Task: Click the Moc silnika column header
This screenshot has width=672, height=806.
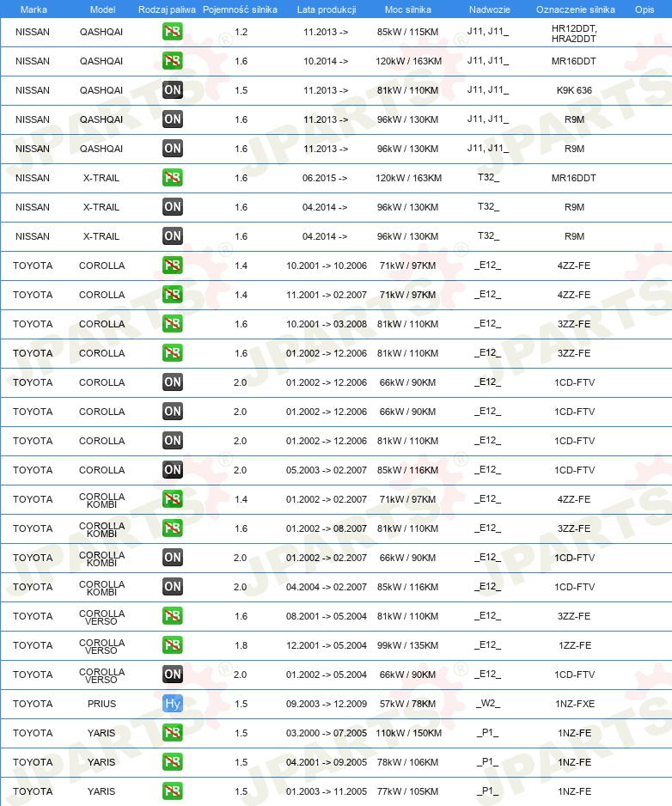Action: (x=407, y=9)
